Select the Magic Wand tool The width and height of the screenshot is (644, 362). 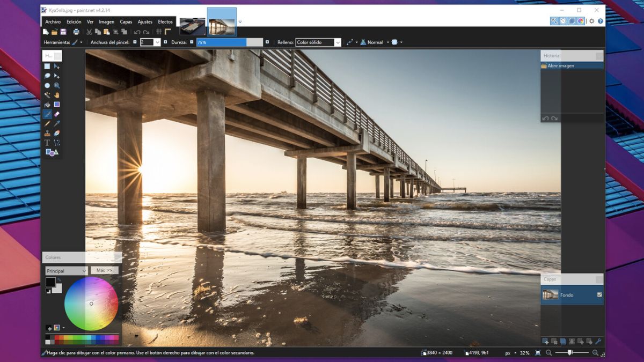(x=47, y=95)
